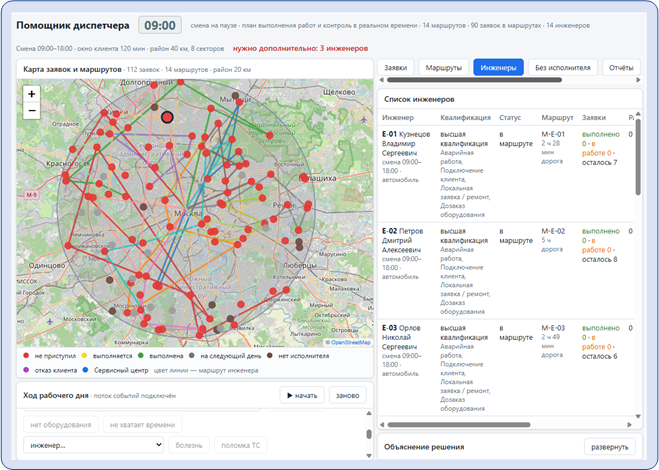
Task: Click the Статус column header
Action: point(510,118)
